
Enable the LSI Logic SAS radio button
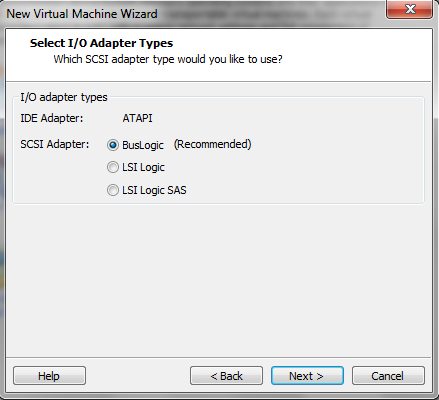[x=113, y=190]
